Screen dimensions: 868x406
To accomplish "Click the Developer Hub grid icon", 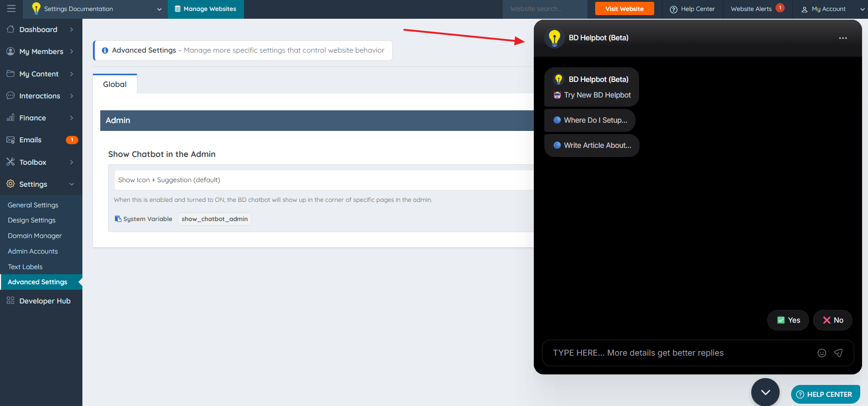I will 11,301.
